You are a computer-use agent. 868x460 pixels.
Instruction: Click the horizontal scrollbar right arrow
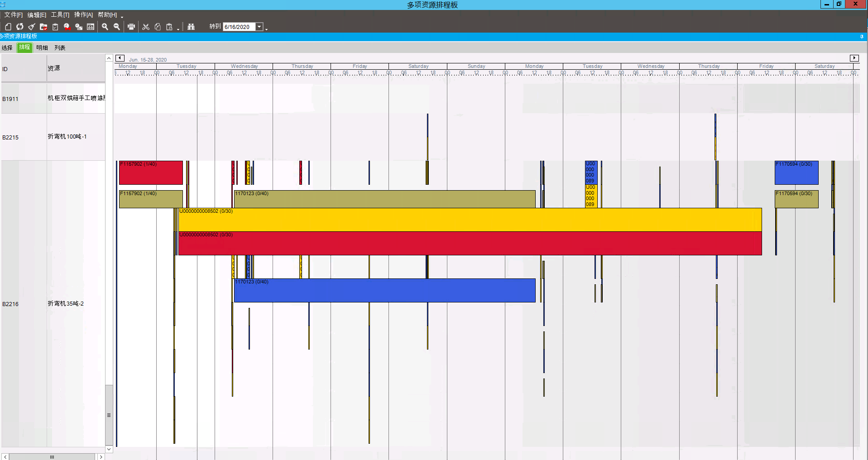[x=101, y=457]
